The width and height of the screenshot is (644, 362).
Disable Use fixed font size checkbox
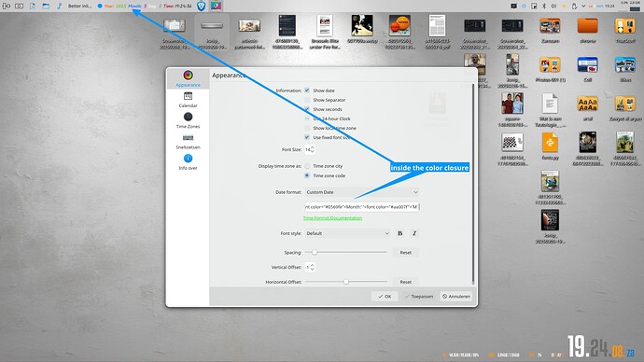tap(307, 137)
